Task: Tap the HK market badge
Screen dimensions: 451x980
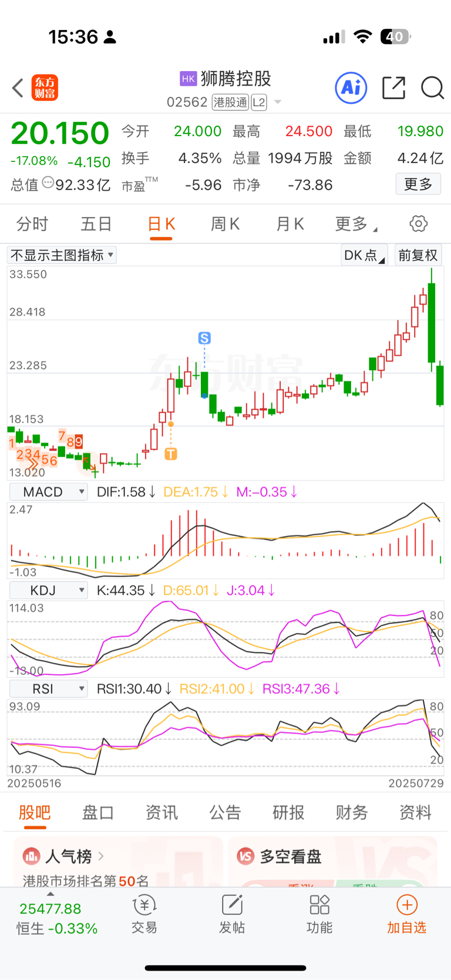Action: 188,79
